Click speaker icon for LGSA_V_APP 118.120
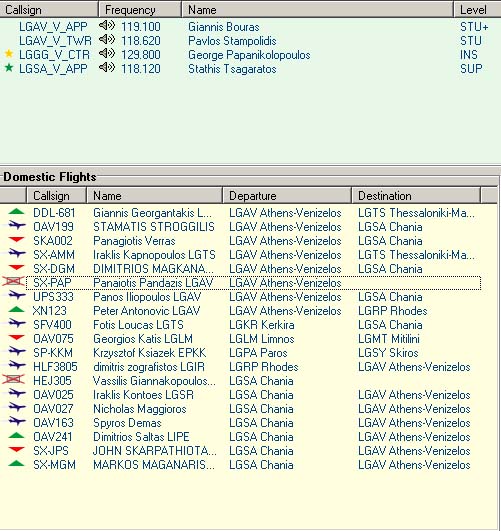The height and width of the screenshot is (531, 501). (x=107, y=67)
